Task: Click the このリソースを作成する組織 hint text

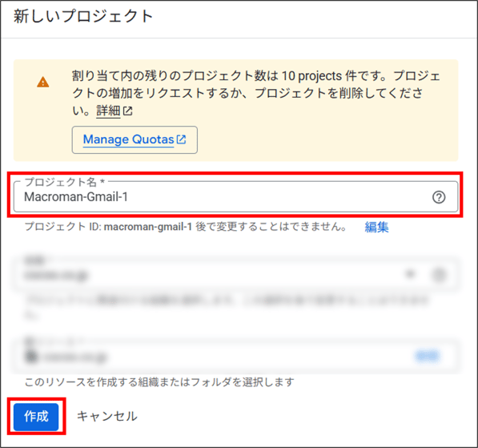Action: pyautogui.click(x=159, y=381)
